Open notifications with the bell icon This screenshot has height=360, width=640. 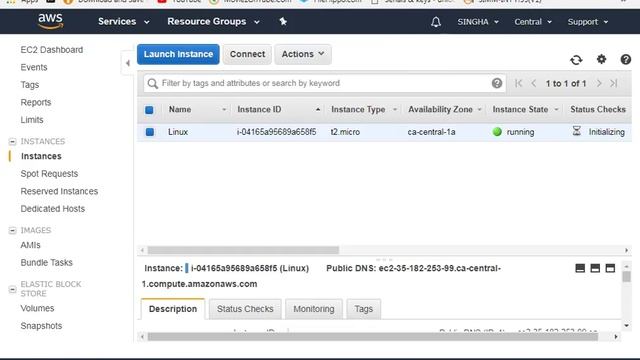coord(436,22)
